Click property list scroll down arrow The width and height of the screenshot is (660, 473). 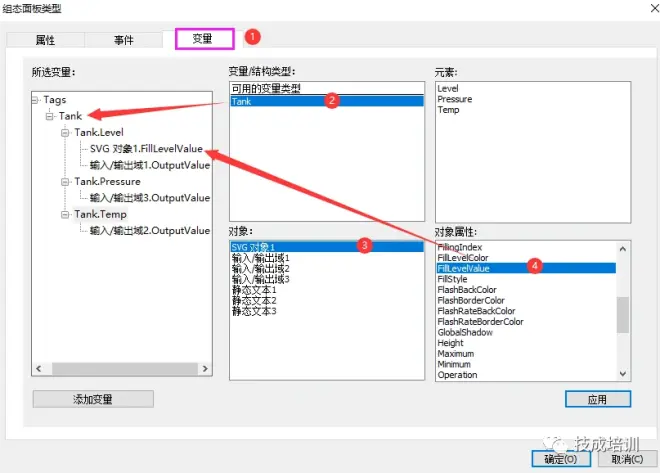click(623, 374)
